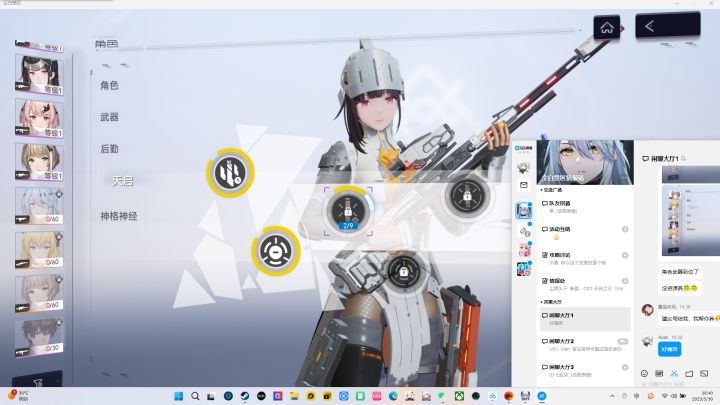Open the mail inbox icon in chat sidebar
Viewport: 720px width, 405px height.
[523, 185]
